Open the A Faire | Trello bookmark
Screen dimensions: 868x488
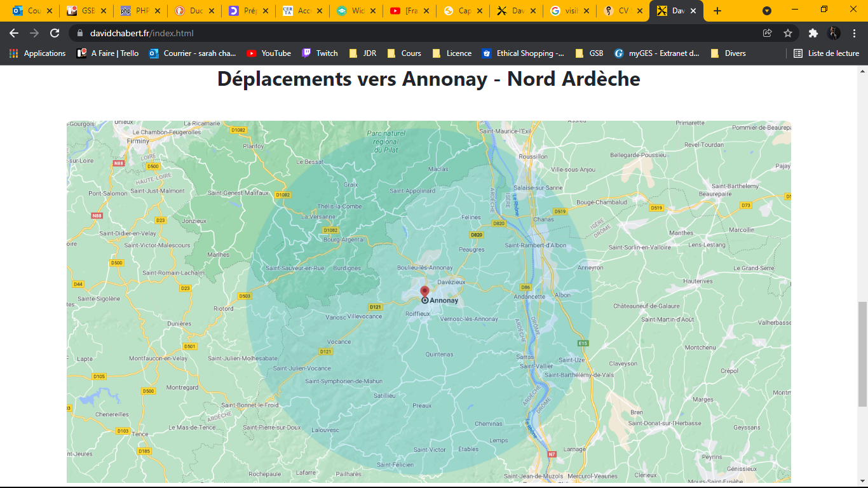[x=107, y=53]
